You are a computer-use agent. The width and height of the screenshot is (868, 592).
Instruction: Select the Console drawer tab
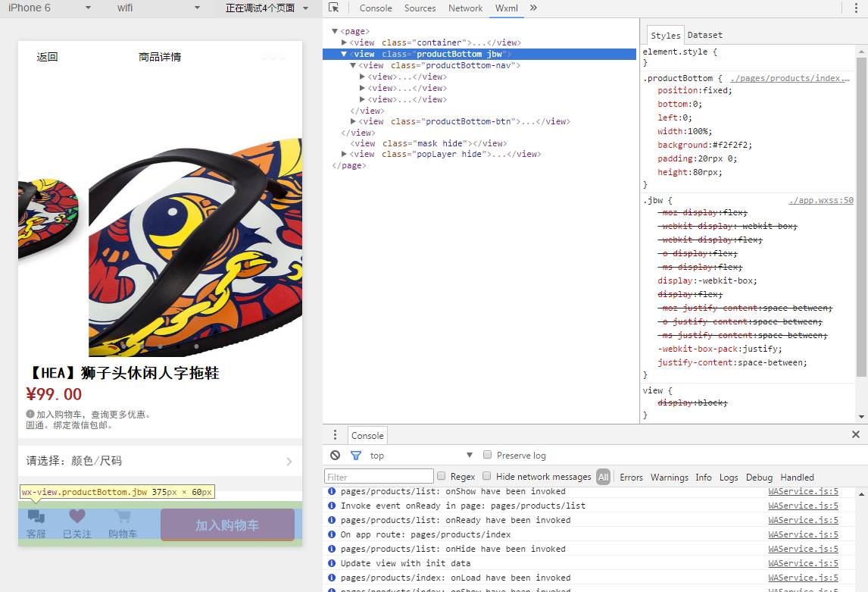(x=367, y=435)
